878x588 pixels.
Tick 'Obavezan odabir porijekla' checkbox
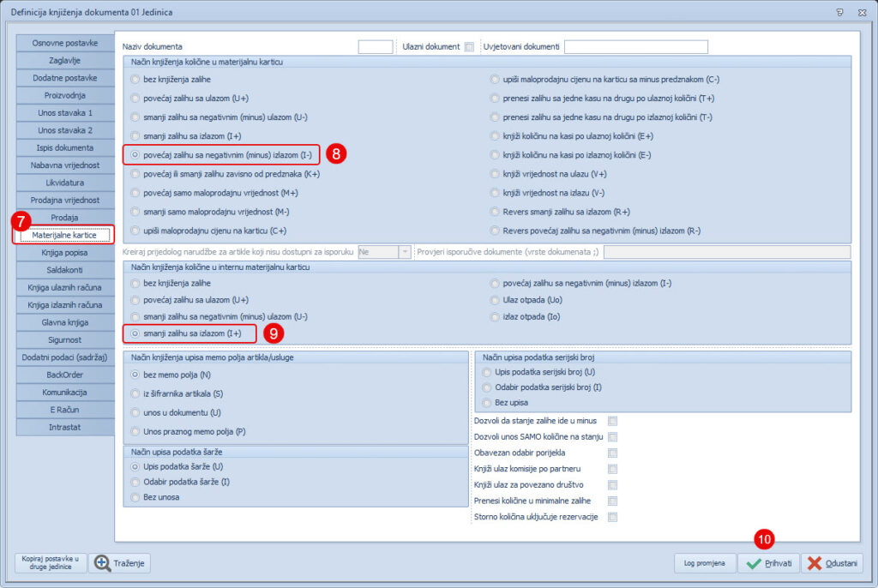click(x=612, y=453)
